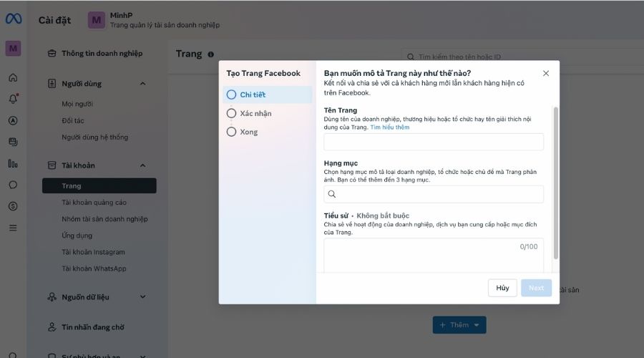Image resolution: width=644 pixels, height=358 pixels.
Task: Click the billing dollar icon in rail
Action: tap(13, 206)
